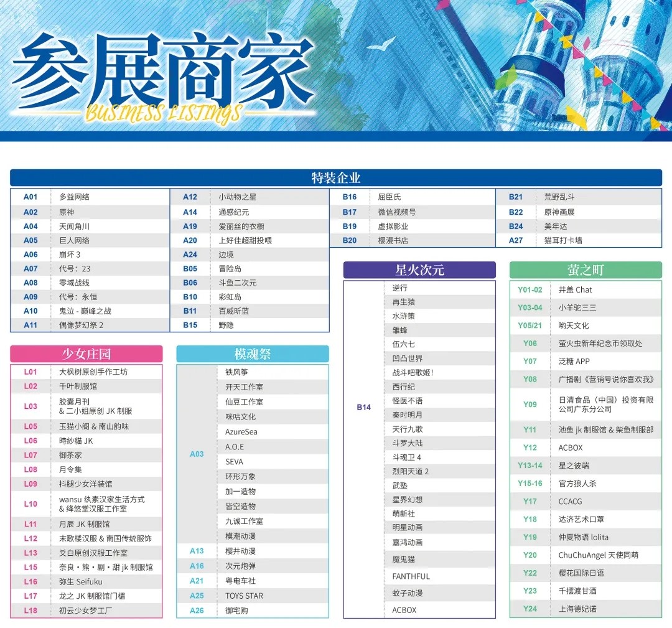Select 斗罗大陆 entry
This screenshot has height=628, width=672.
click(408, 443)
